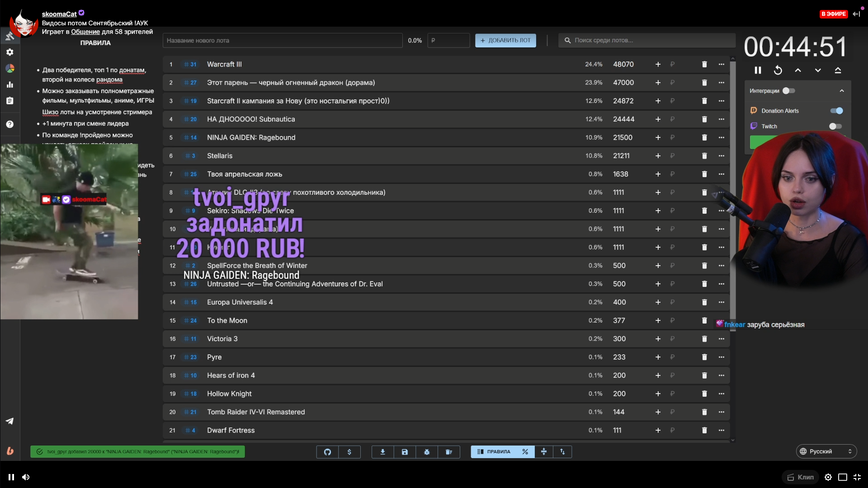Open the Общение category link
This screenshot has height=488, width=868.
[85, 32]
